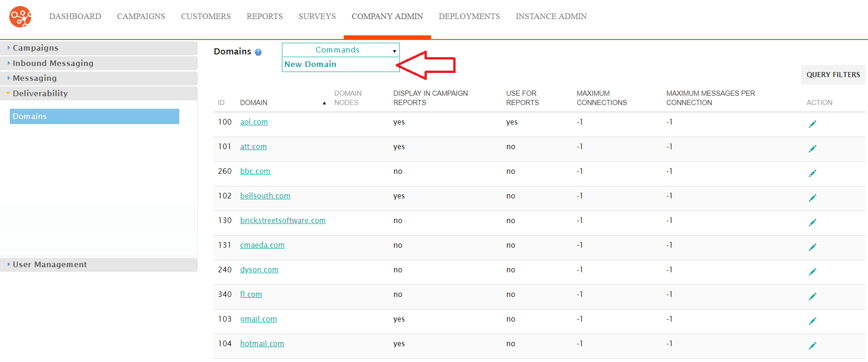Click Maximum Messages Per Connection header
The height and width of the screenshot is (362, 868).
point(711,98)
